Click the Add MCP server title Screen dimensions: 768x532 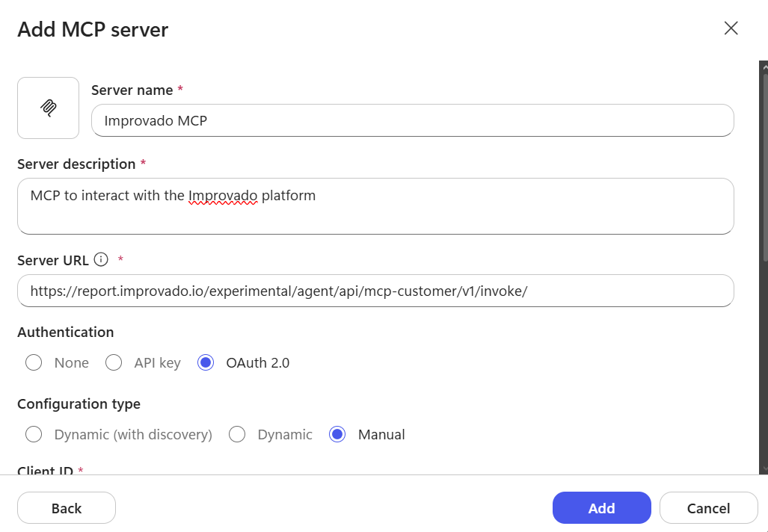tap(93, 29)
